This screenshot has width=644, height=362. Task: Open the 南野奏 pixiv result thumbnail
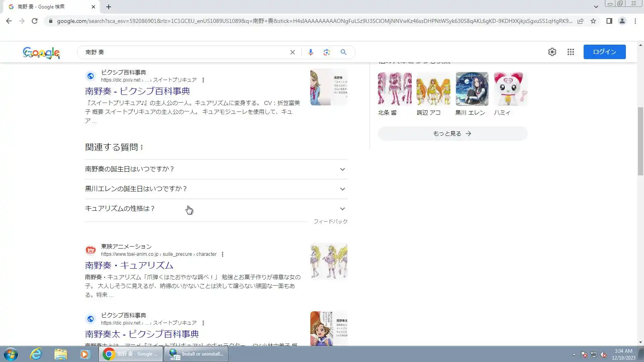pyautogui.click(x=329, y=87)
